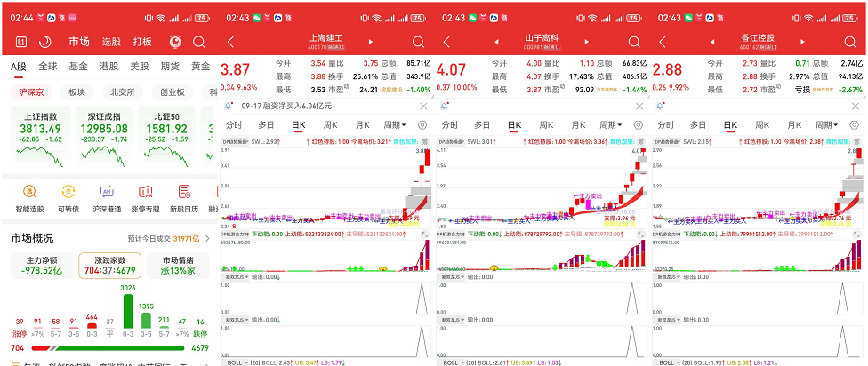The width and height of the screenshot is (868, 366).
Task: Expand the 周期 dropdown on 山子高科 page
Action: click(610, 125)
